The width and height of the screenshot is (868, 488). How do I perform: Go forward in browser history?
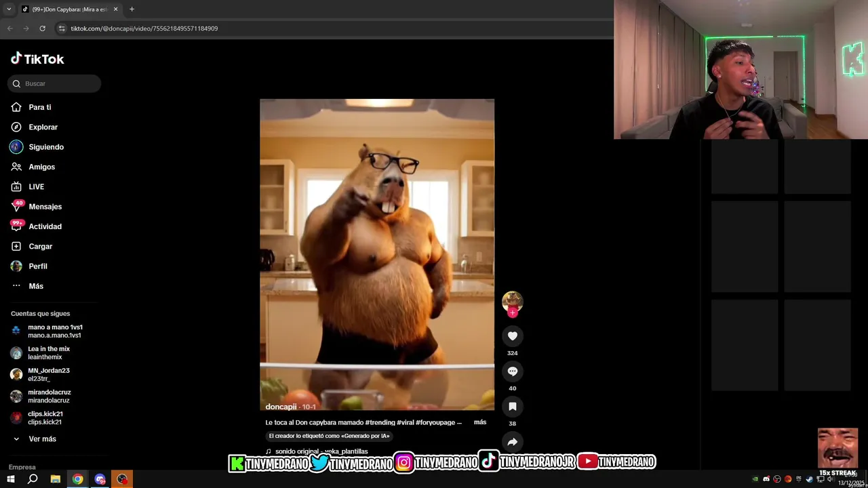pyautogui.click(x=26, y=28)
